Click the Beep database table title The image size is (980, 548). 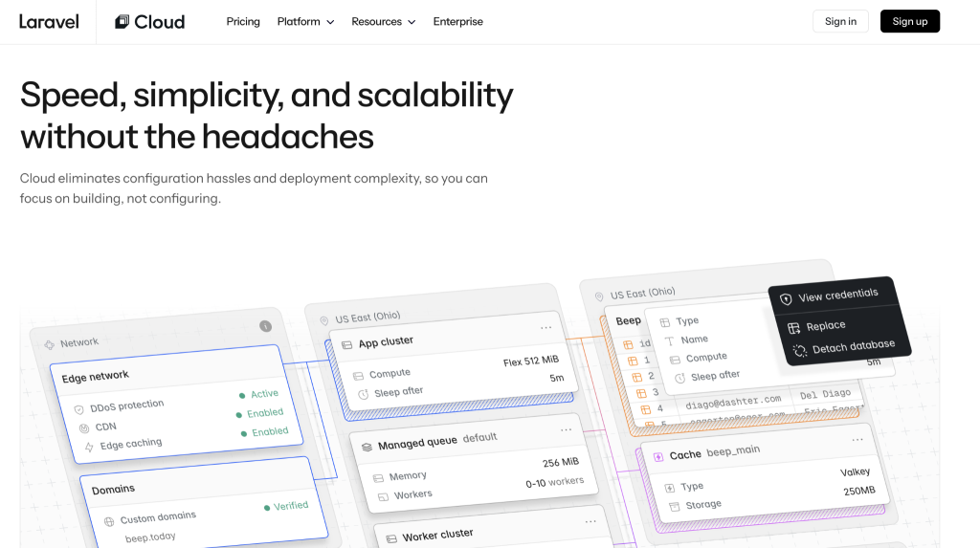pyautogui.click(x=628, y=320)
